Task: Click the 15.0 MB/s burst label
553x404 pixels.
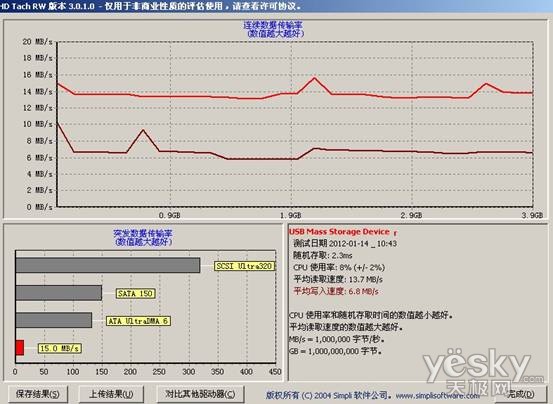Action: (x=59, y=348)
